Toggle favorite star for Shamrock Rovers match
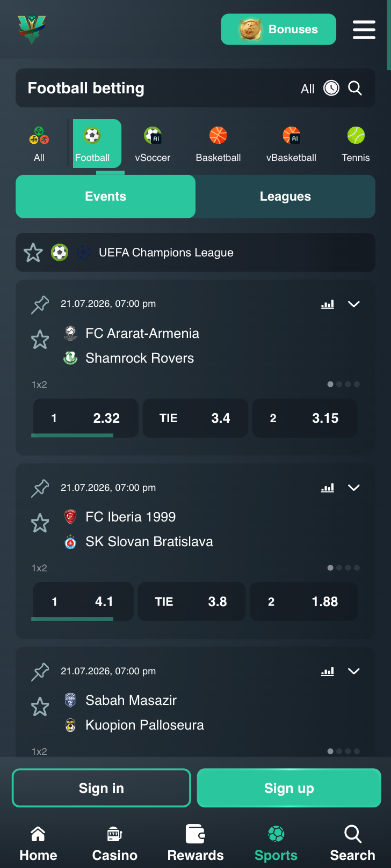Viewport: 391px width, 868px height. (x=40, y=340)
